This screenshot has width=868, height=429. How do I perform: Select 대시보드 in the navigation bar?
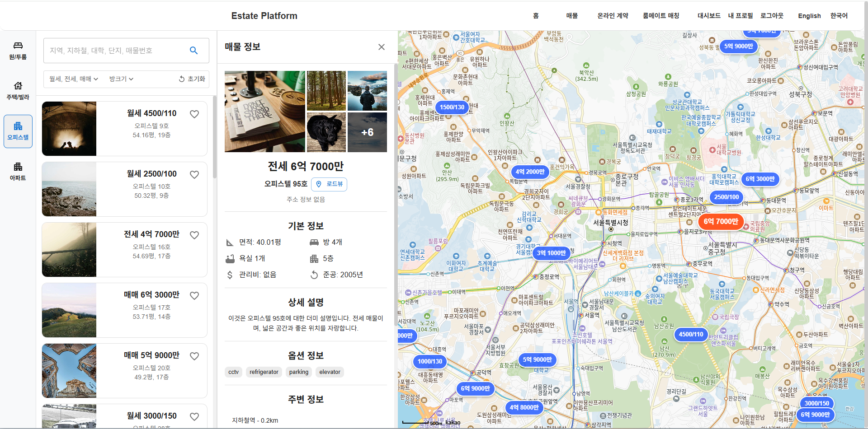point(709,15)
